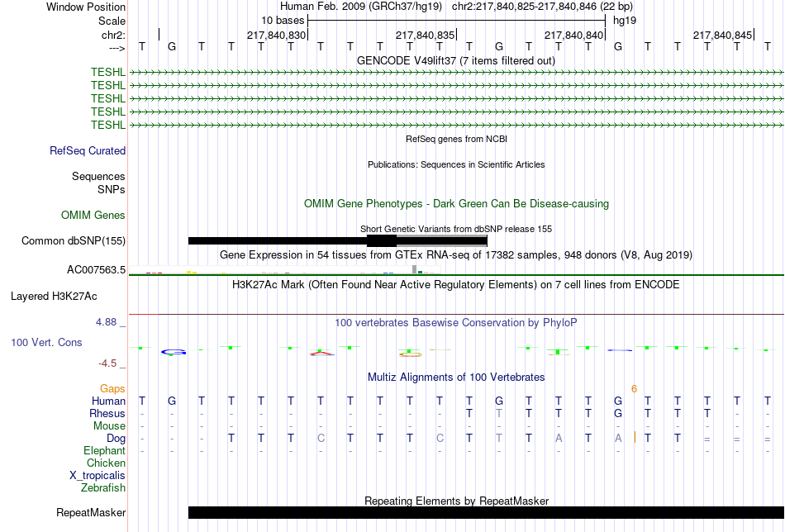Click the Layered H3K27Ac track label
785x532 pixels.
click(x=54, y=297)
